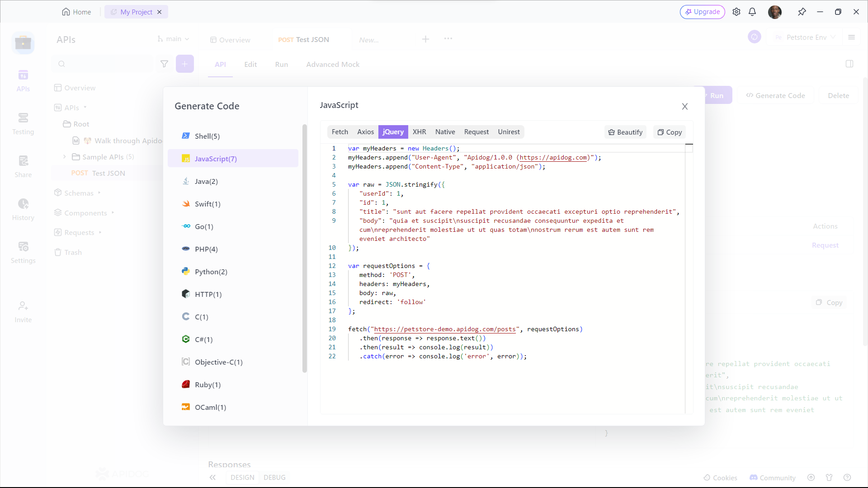Click Invite in sidebar
Viewport: 868px width, 488px height.
click(x=23, y=312)
